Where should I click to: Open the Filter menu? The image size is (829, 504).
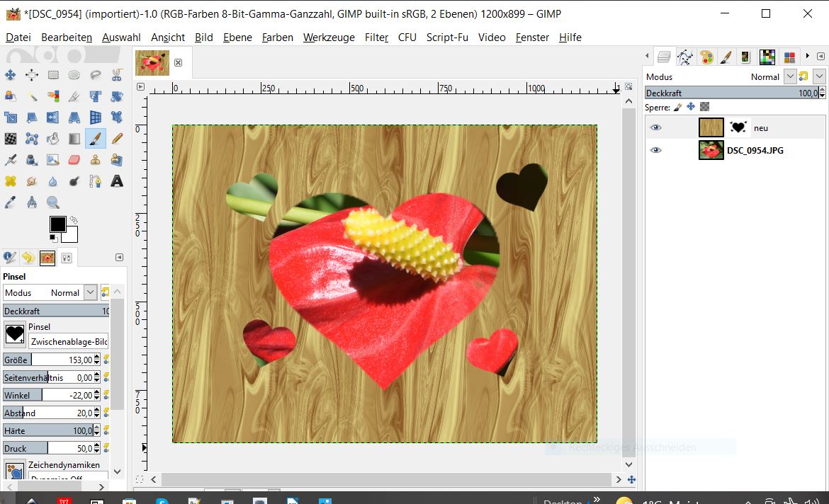tap(376, 38)
